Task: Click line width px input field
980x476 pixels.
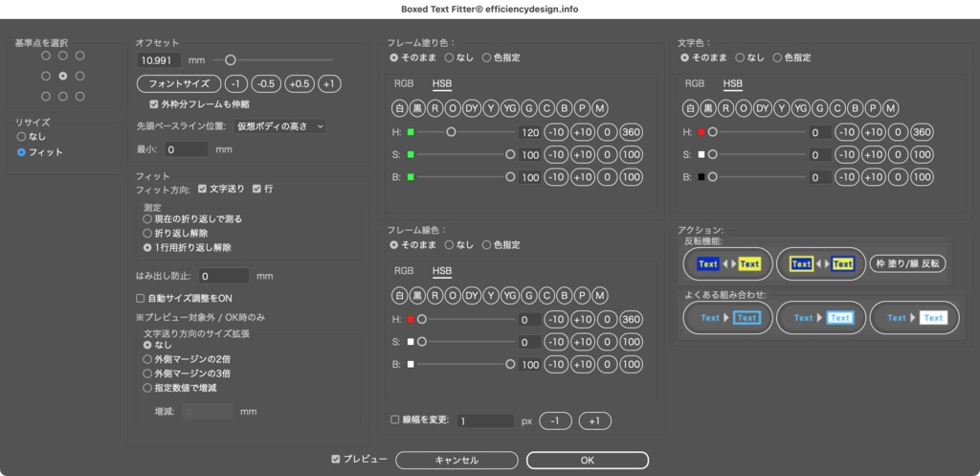Action: (x=485, y=421)
